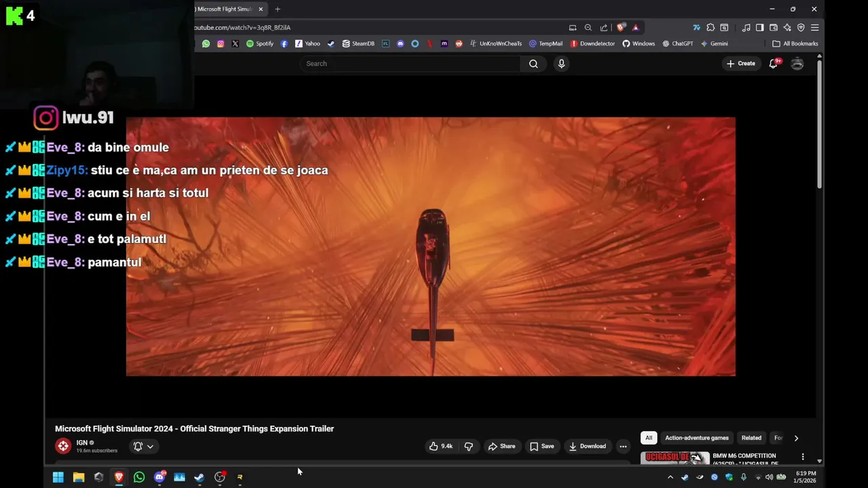Open File Explorer from taskbar
The image size is (868, 488).
[79, 477]
